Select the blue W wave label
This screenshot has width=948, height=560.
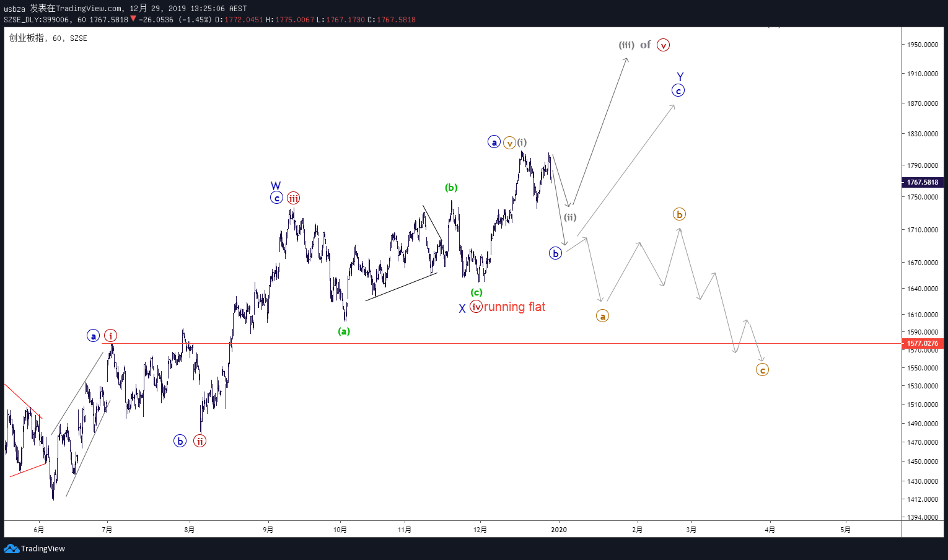276,185
